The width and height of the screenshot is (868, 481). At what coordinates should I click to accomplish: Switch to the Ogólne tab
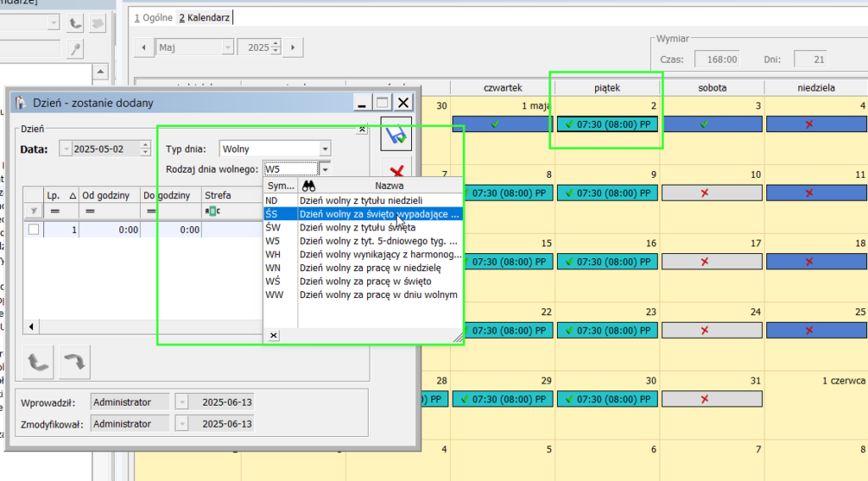(x=153, y=18)
